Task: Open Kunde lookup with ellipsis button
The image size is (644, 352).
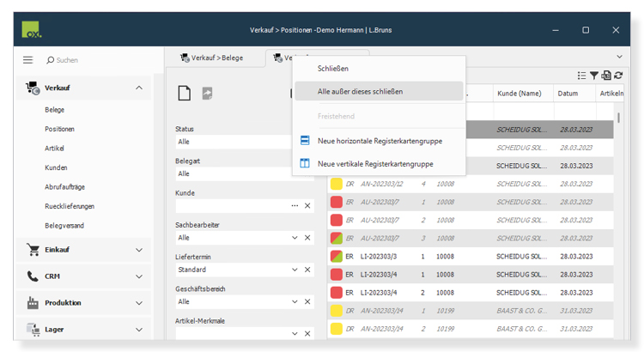Action: 295,206
